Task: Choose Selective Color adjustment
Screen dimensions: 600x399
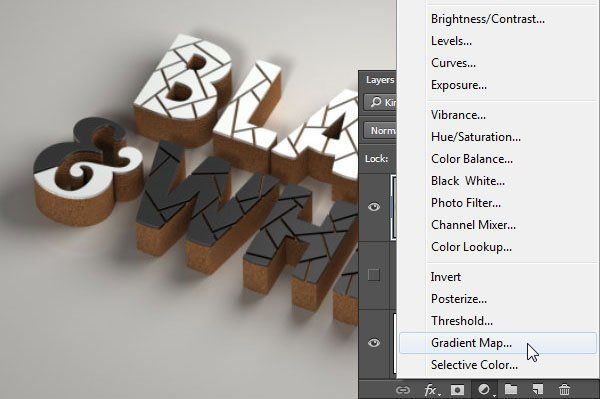Action: (x=474, y=365)
